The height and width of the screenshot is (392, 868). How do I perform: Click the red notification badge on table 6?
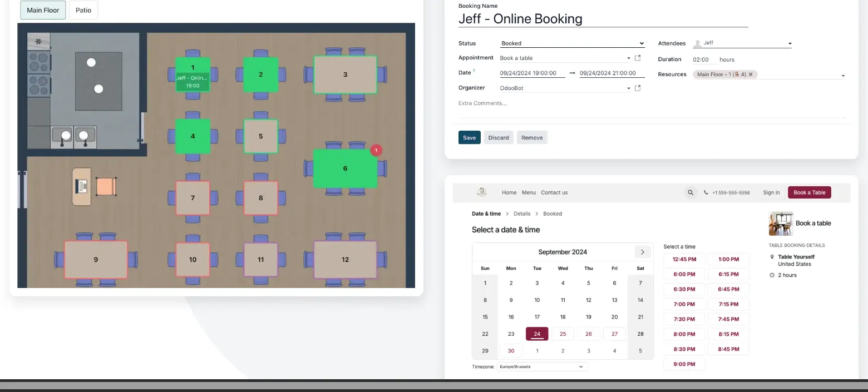coord(376,150)
